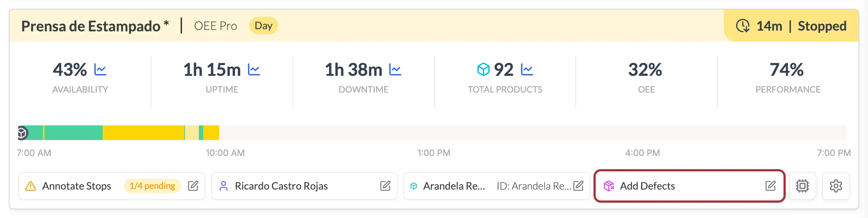Screen dimensions: 868x218
Task: Click the 43% availability value
Action: 70,69
